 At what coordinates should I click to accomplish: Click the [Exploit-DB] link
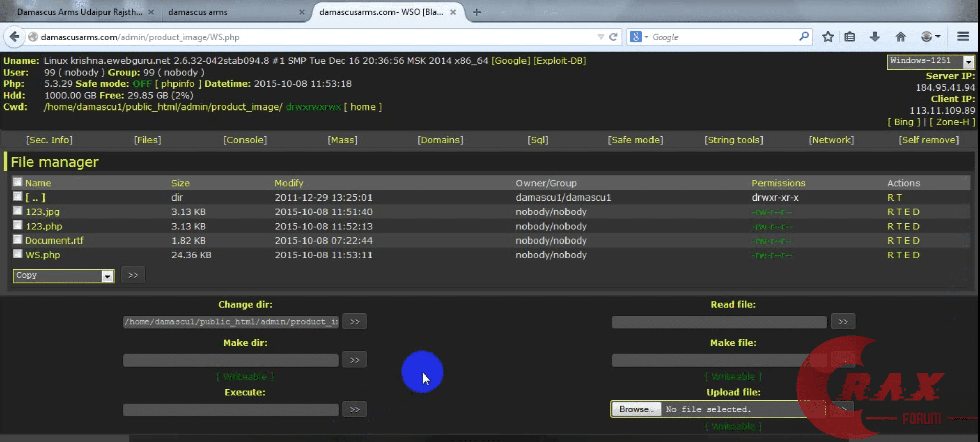(560, 60)
